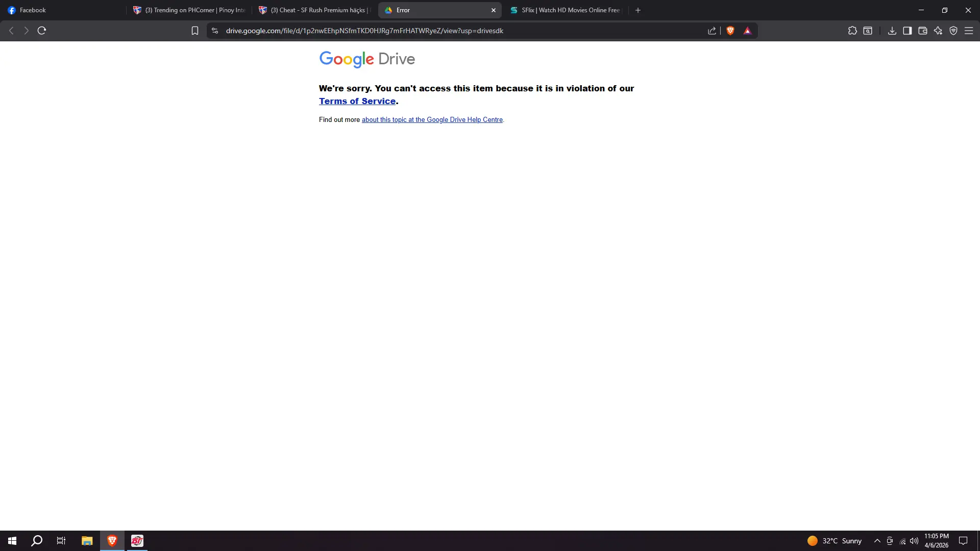Open the clock showing 11:05 PM
This screenshot has height=551, width=980.
pos(937,541)
